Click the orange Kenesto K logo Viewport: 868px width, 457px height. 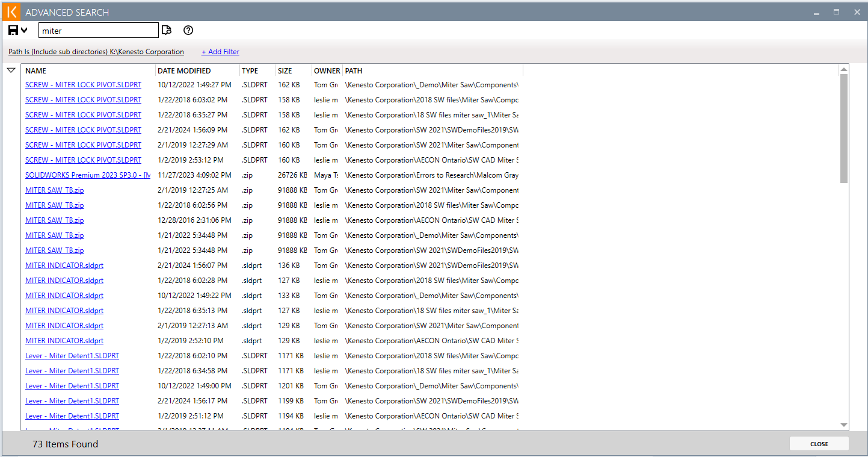coord(11,12)
